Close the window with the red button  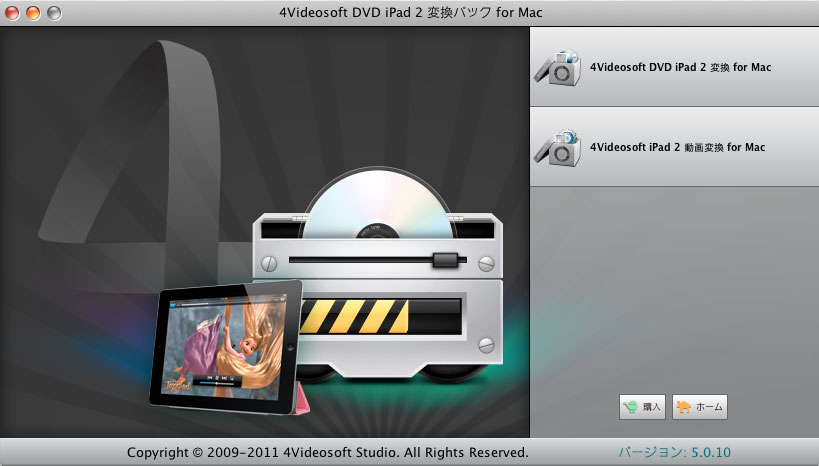14,13
